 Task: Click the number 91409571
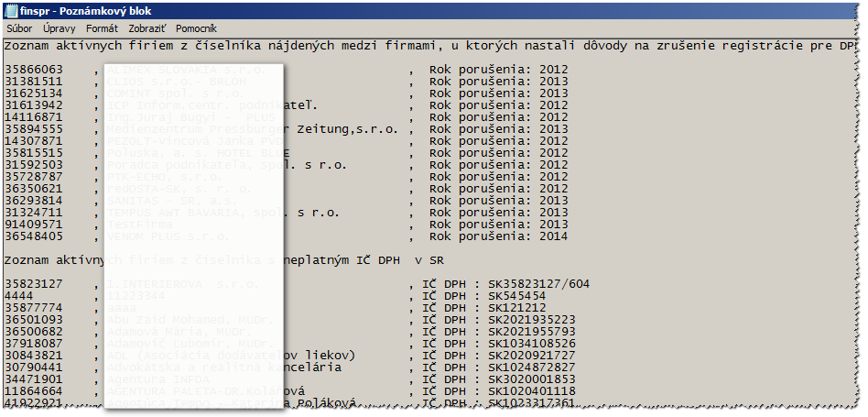click(34, 225)
